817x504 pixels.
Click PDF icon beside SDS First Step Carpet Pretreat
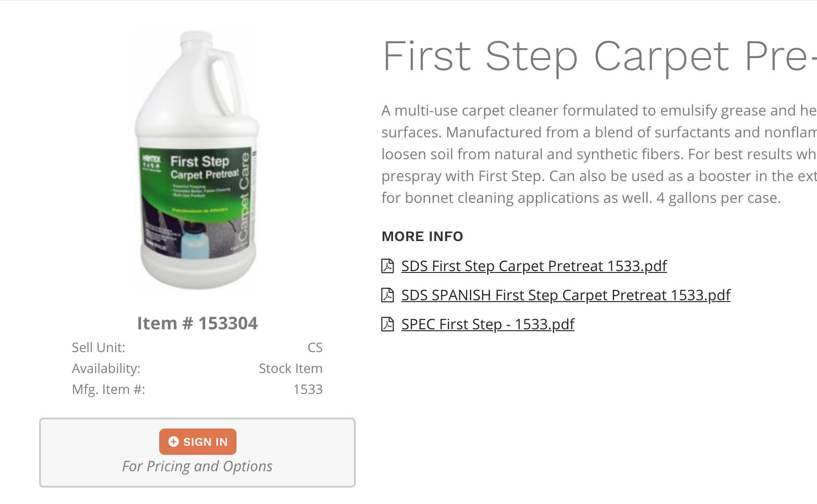click(388, 266)
